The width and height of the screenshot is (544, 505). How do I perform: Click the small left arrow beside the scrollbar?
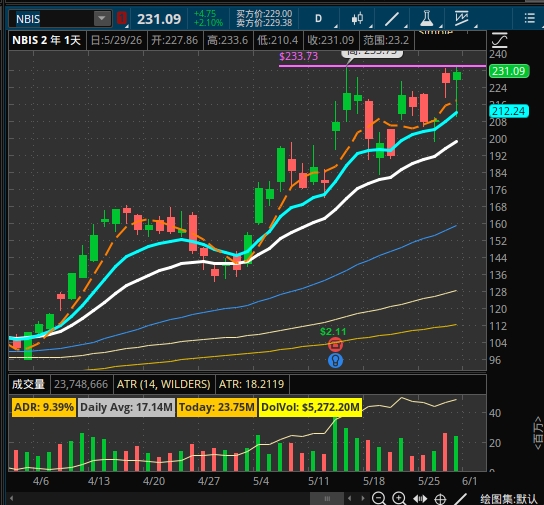350,498
